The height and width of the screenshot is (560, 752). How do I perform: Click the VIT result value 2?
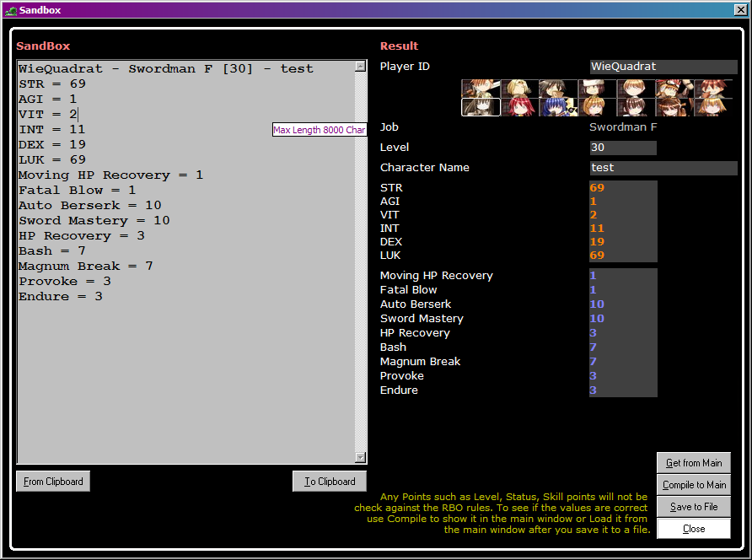click(x=594, y=214)
